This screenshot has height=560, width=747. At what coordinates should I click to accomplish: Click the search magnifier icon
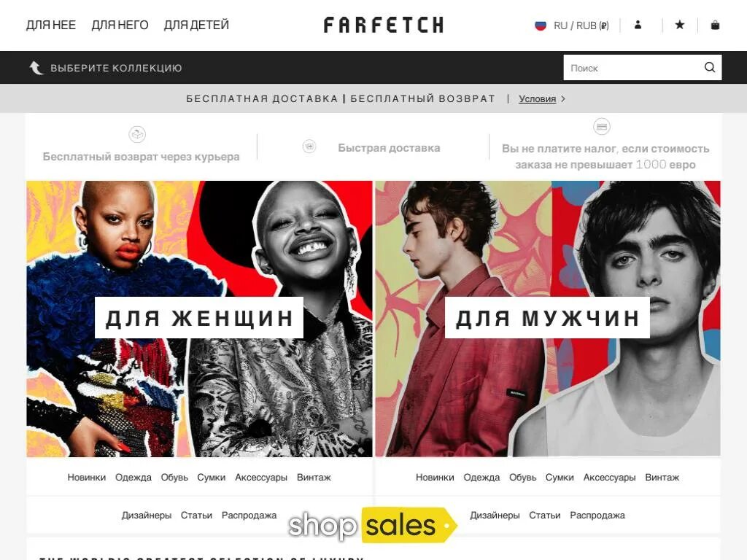pos(709,67)
